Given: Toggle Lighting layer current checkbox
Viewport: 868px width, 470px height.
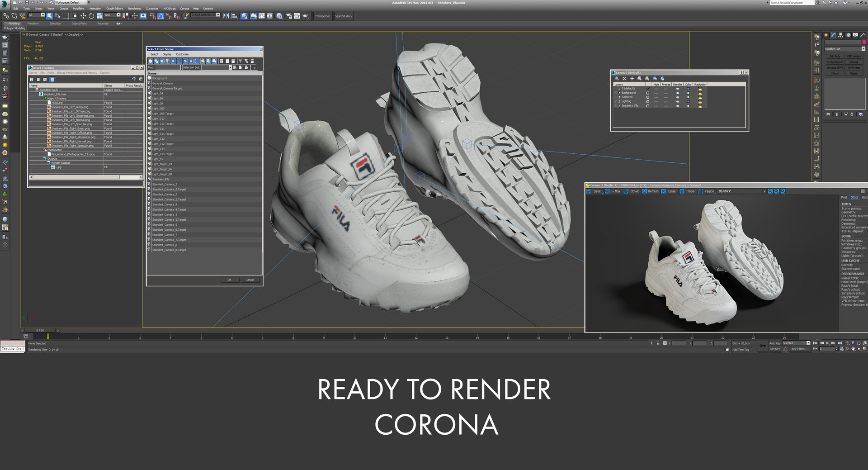Looking at the screenshot, I should point(648,101).
